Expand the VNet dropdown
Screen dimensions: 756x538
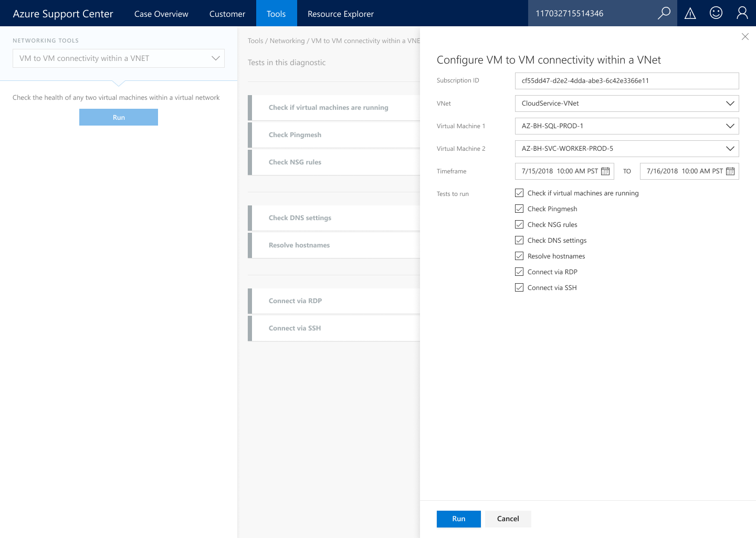click(627, 104)
